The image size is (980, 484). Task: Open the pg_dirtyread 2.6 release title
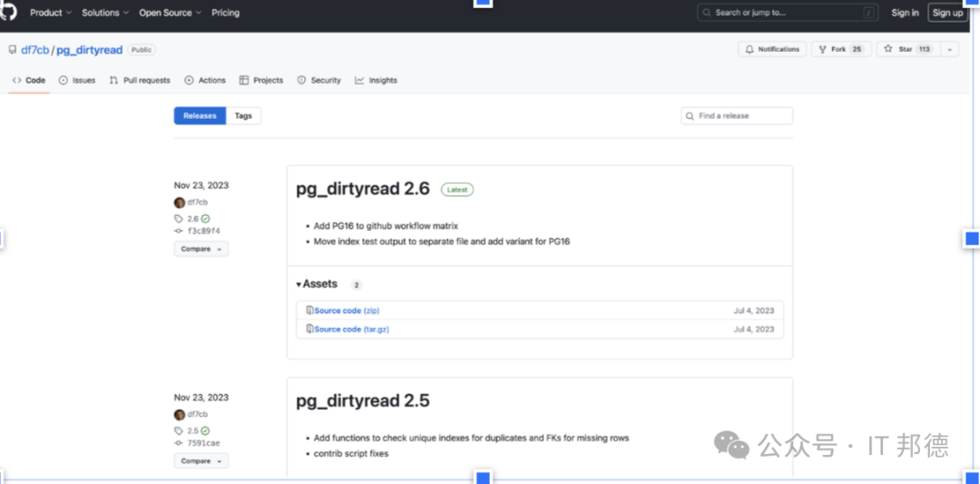pyautogui.click(x=363, y=189)
